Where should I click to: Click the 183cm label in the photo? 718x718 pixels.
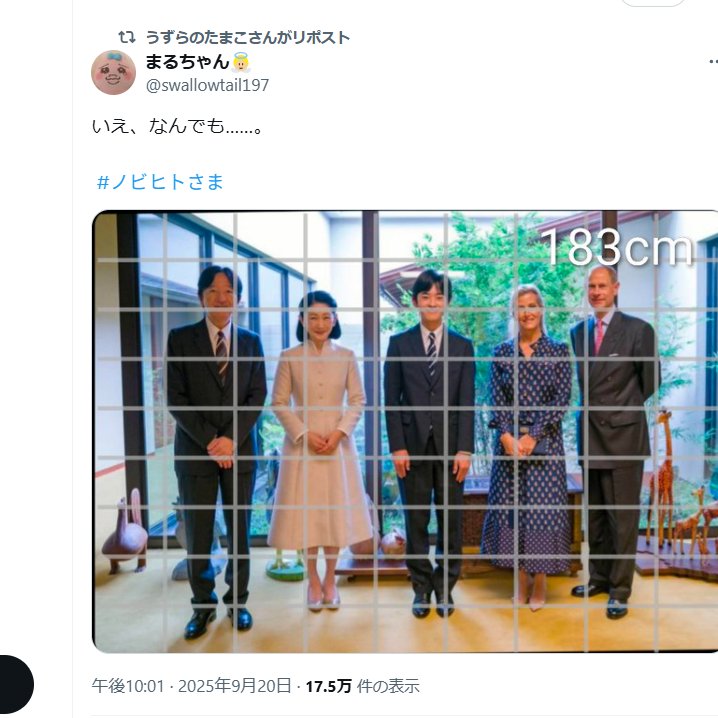click(x=617, y=248)
